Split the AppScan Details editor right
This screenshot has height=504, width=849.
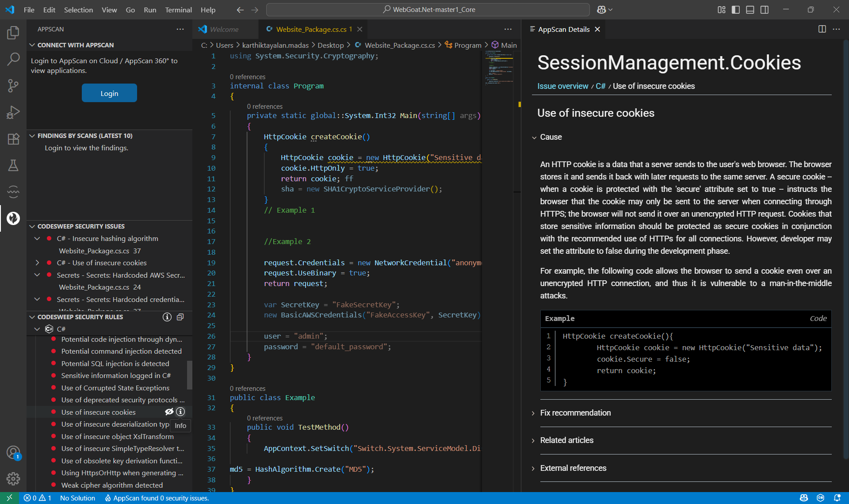(822, 29)
